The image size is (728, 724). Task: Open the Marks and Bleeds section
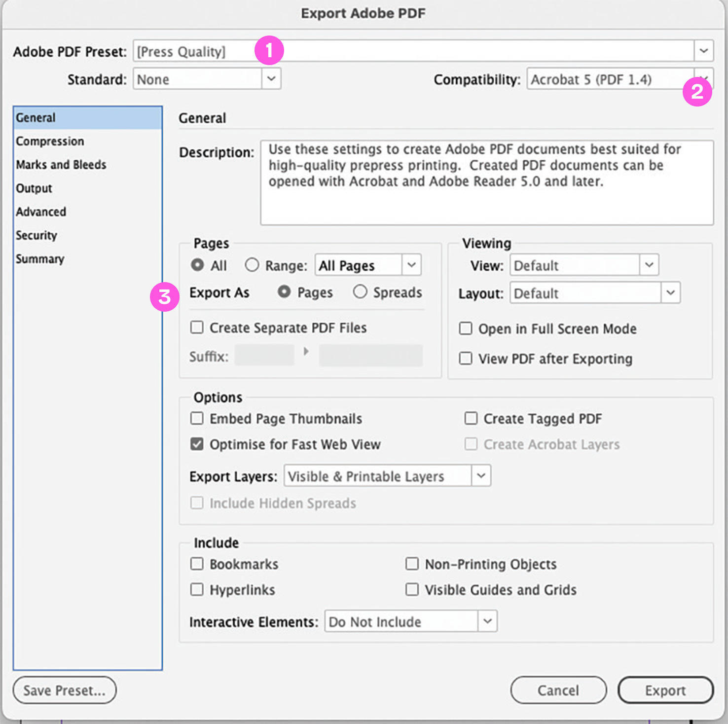(x=61, y=165)
